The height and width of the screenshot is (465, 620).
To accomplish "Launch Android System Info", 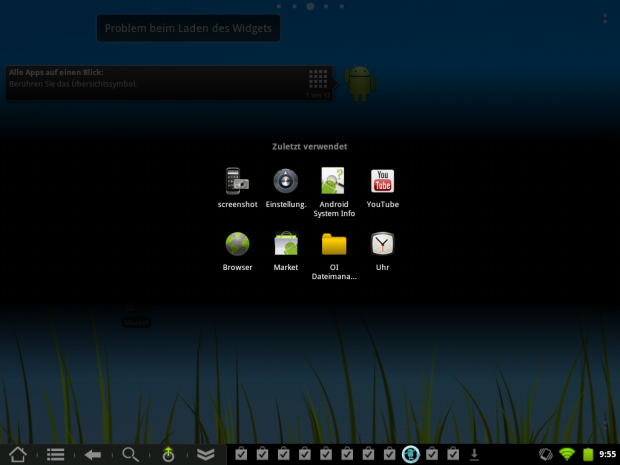I will (334, 192).
